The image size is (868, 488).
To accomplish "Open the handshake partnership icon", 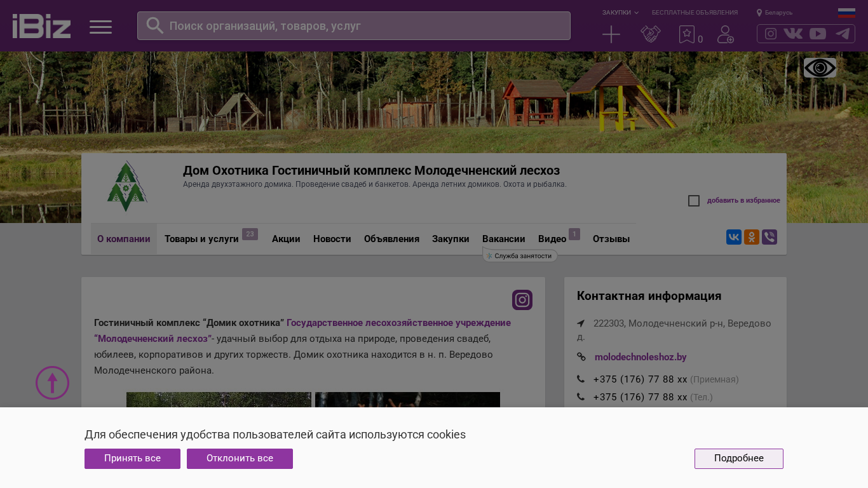I will tap(650, 34).
